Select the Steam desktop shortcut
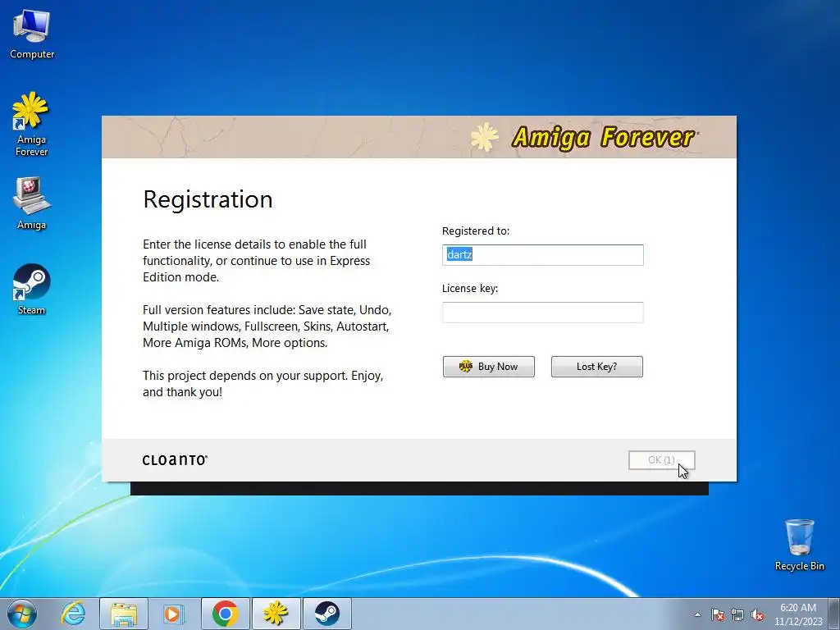The image size is (840, 630). (x=31, y=290)
